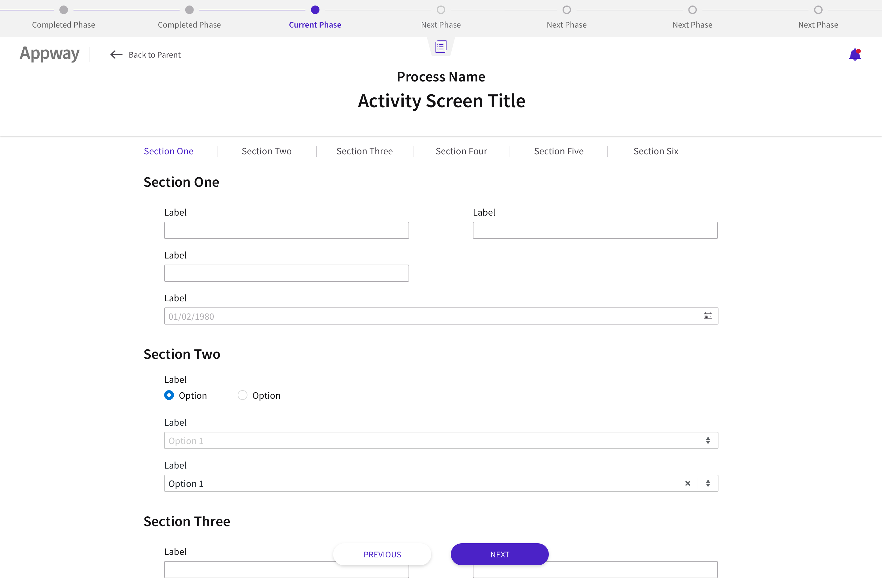Clear the Option 1 selection with the x icon
Image resolution: width=882 pixels, height=588 pixels.
(x=688, y=483)
